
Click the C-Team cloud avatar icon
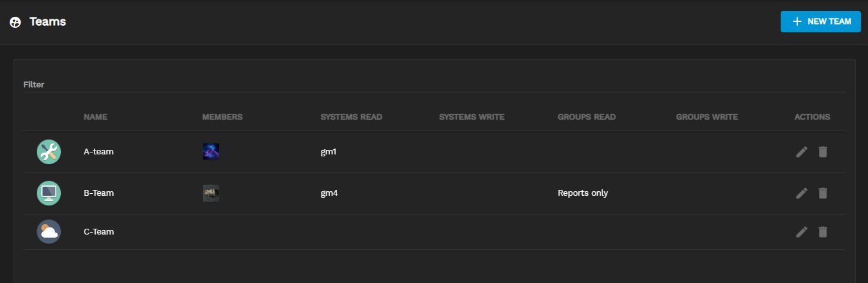49,231
